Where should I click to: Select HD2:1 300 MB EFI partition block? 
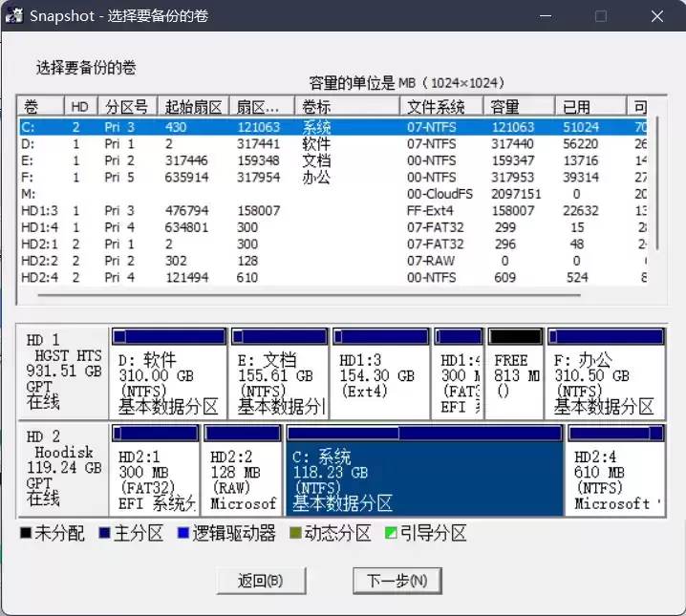(156, 470)
